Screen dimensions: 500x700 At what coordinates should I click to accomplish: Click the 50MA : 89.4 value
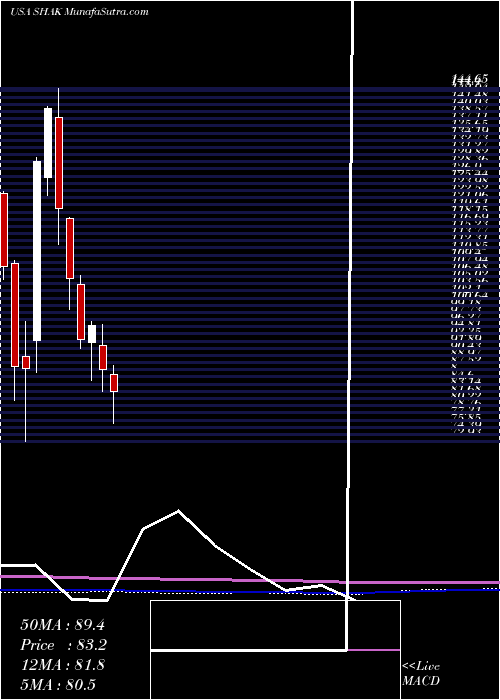pos(62,625)
